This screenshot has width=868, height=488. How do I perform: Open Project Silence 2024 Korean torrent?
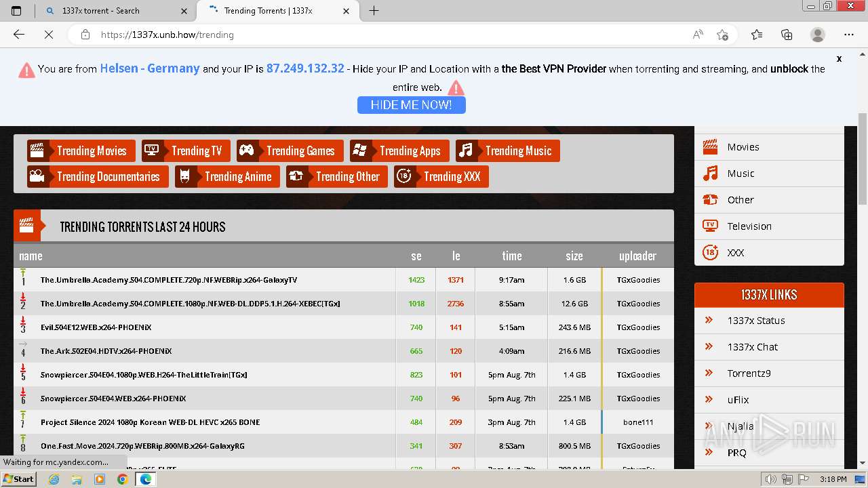click(x=150, y=422)
